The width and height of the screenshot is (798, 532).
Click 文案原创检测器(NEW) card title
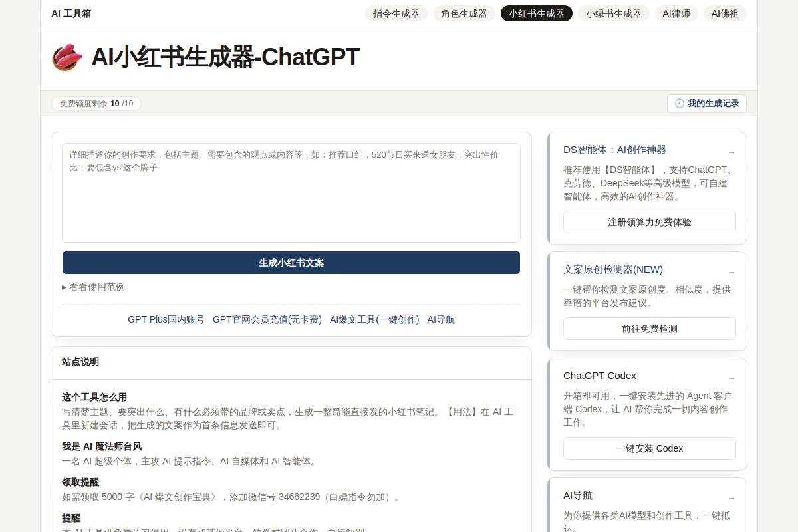613,269
